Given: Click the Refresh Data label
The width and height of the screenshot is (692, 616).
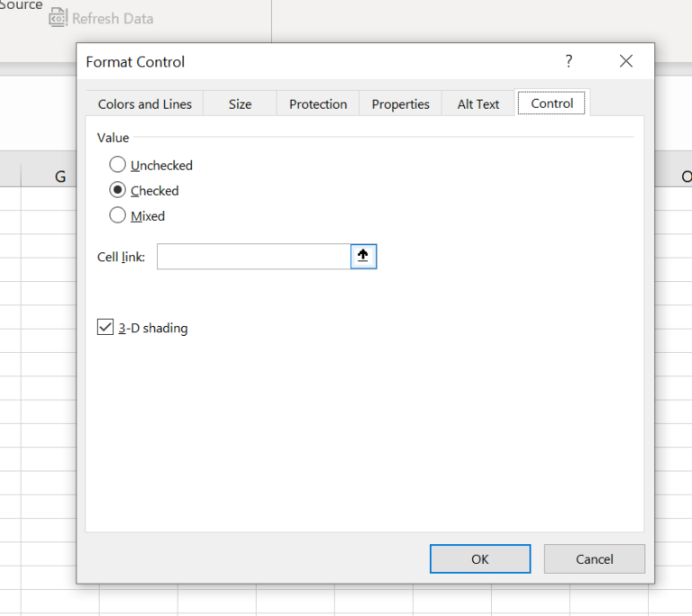Looking at the screenshot, I should [x=113, y=18].
